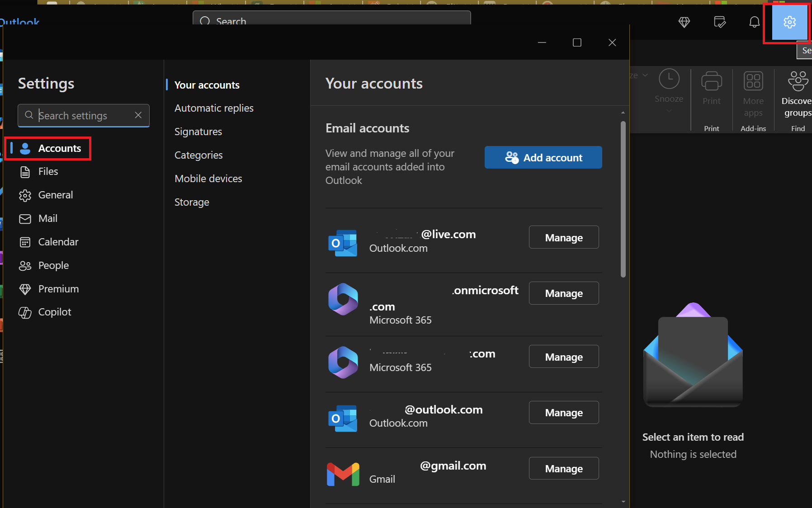Click the Add account button
The height and width of the screenshot is (508, 812).
click(x=543, y=157)
